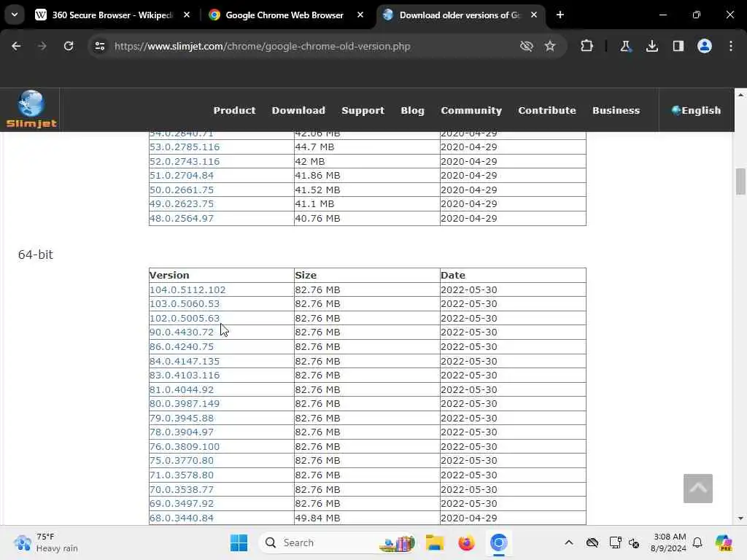
Task: Download version 84.0.4147.135
Action: click(x=185, y=361)
